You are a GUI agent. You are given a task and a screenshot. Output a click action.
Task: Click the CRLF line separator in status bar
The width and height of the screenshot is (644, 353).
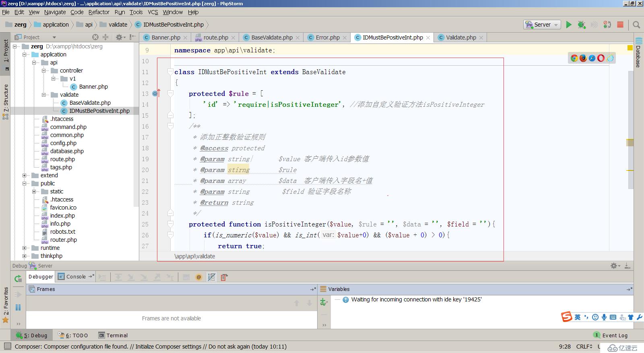[x=584, y=347]
